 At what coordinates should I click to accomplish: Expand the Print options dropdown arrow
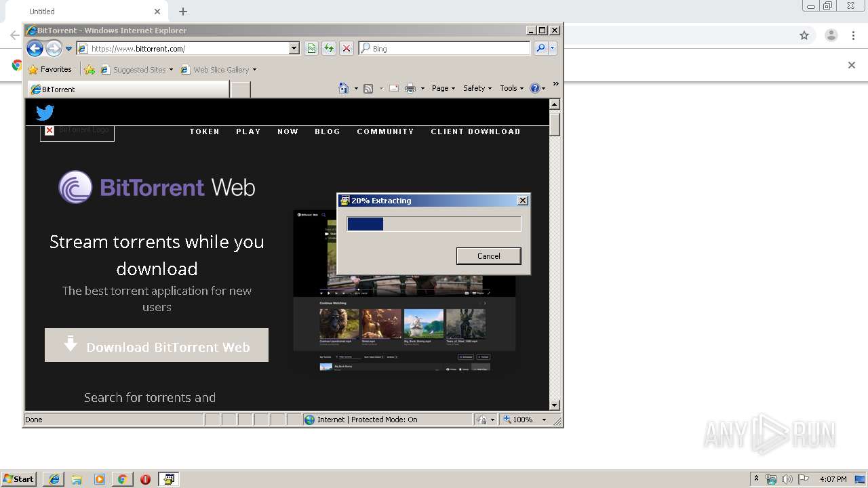click(422, 88)
